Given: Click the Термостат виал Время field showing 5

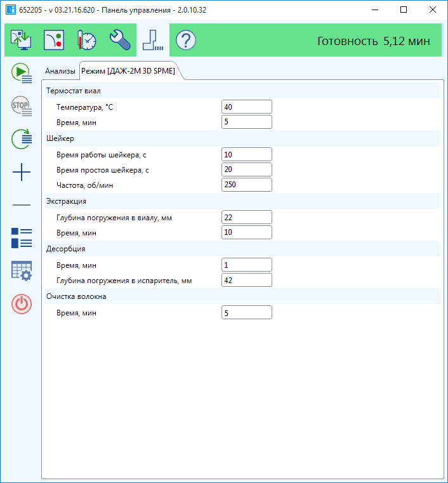Looking at the screenshot, I should pyautogui.click(x=247, y=122).
